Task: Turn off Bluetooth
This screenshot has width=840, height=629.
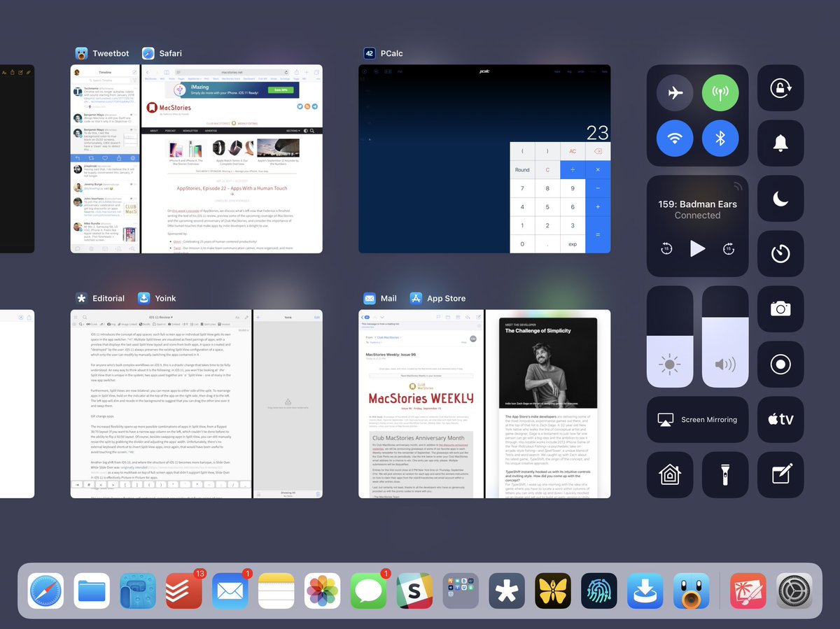Action: click(721, 139)
